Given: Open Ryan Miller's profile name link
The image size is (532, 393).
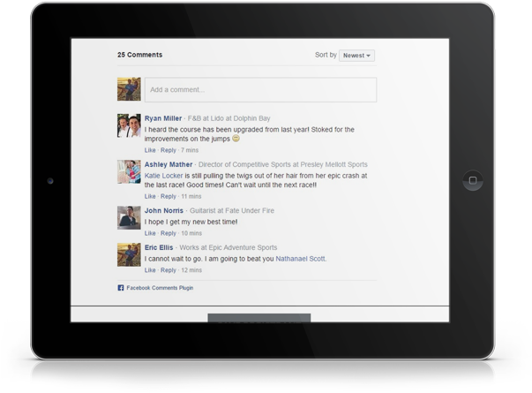Looking at the screenshot, I should tap(163, 118).
